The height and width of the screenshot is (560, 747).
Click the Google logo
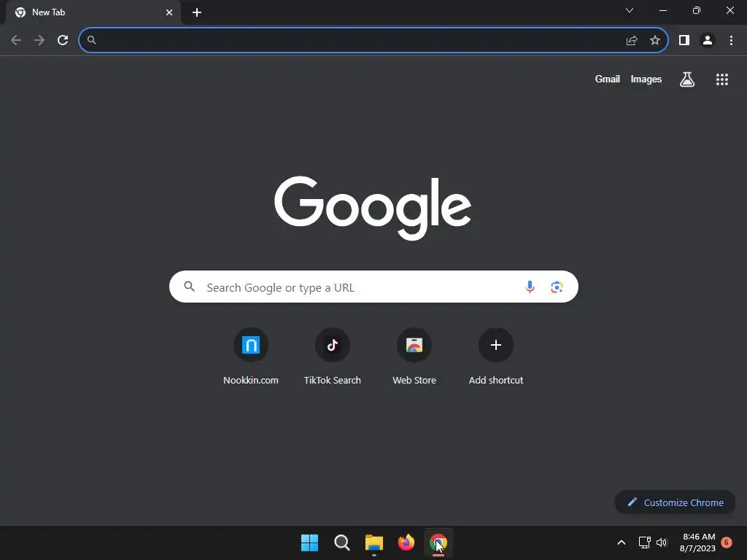(373, 208)
